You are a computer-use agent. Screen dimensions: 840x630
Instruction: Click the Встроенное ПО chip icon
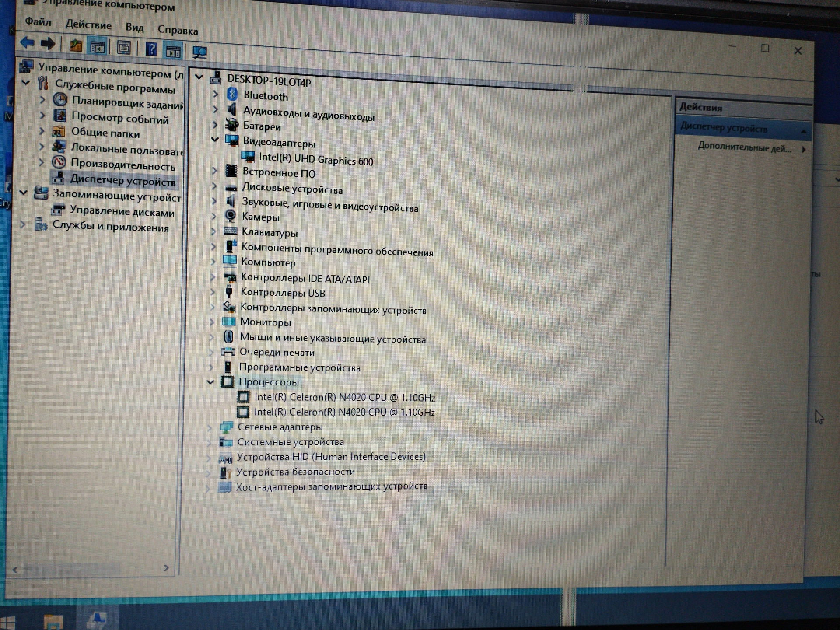231,171
